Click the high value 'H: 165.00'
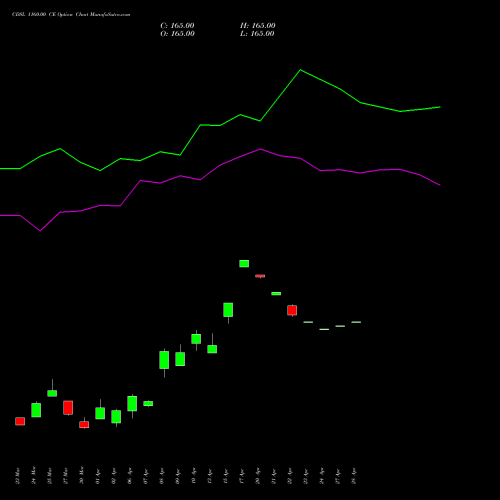This screenshot has width=500, height=500. pos(258,26)
